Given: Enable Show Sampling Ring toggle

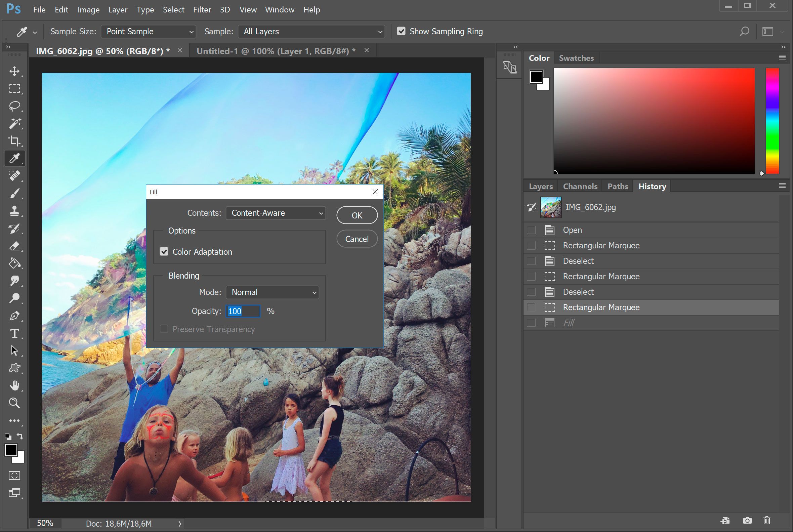Looking at the screenshot, I should click(401, 31).
